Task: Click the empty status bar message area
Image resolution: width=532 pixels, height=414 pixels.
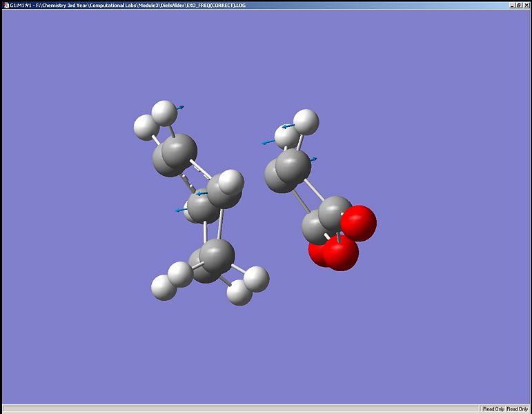Action: [241, 409]
